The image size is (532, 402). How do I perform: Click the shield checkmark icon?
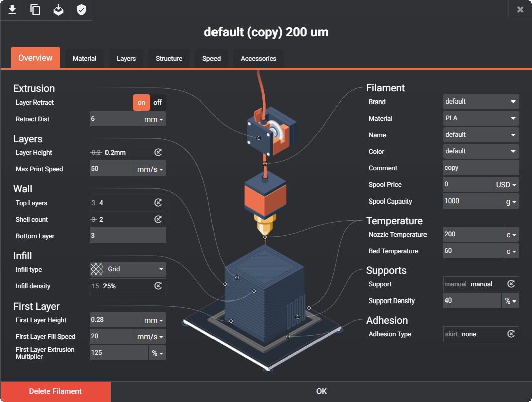pos(81,10)
